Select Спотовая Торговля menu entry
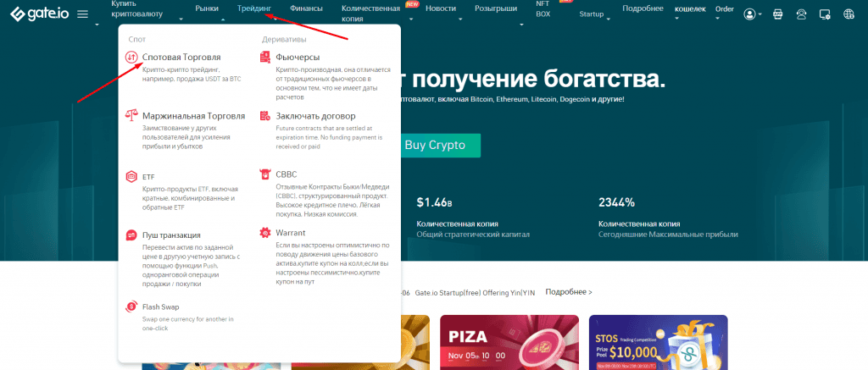 coord(181,57)
